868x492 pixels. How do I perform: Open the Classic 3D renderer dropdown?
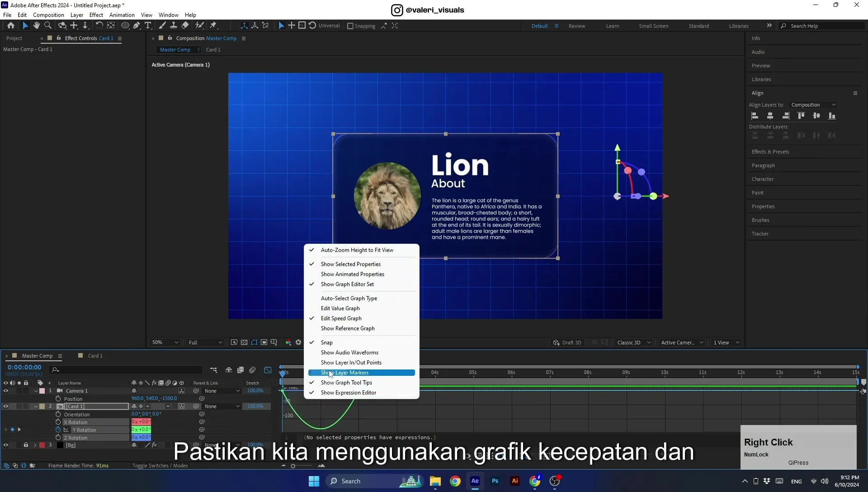coord(633,343)
